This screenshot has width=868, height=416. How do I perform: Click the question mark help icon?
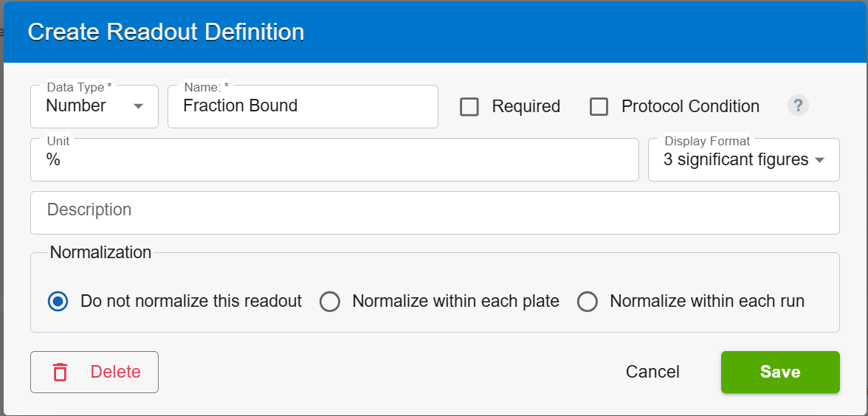[798, 105]
